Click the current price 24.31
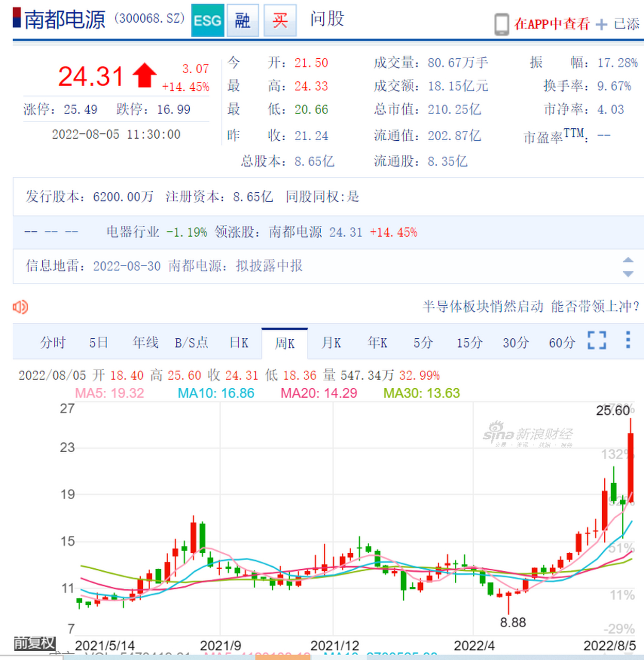Image resolution: width=644 pixels, height=660 pixels. pos(91,77)
